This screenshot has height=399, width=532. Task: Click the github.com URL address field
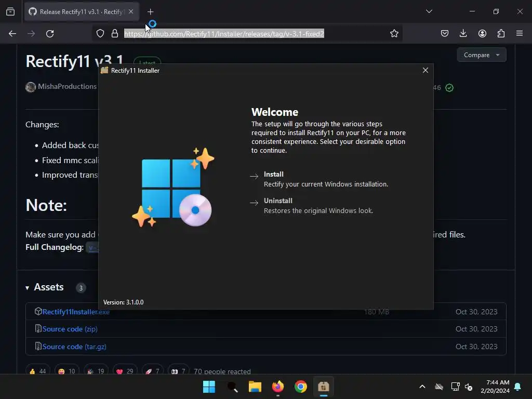tap(224, 34)
